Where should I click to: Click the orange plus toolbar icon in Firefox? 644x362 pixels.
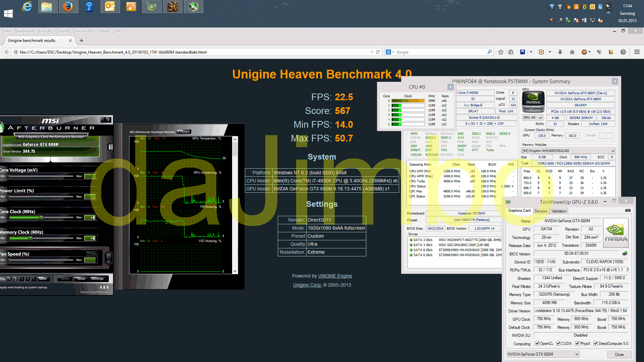[541, 52]
